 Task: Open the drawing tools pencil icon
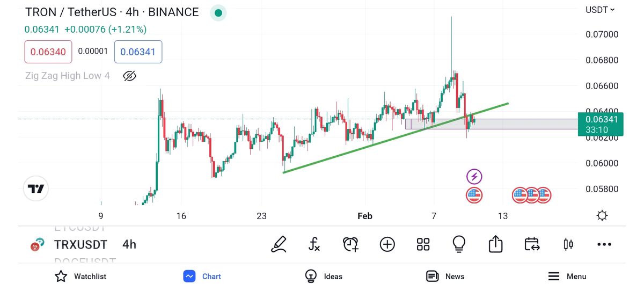(279, 244)
